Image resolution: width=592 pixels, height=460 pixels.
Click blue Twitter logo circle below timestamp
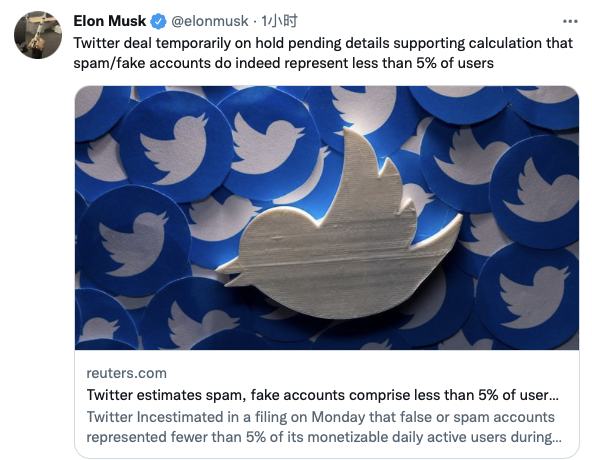[269, 145]
